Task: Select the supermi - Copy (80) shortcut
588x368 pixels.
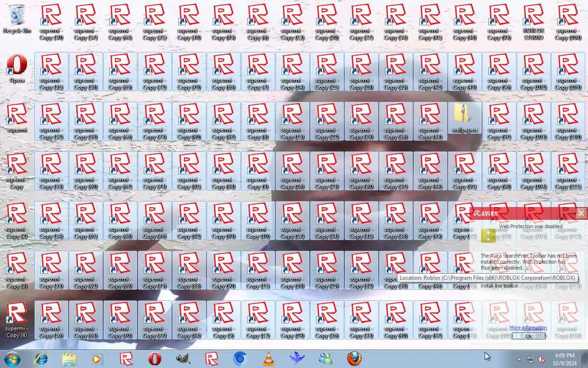Action: pos(189,121)
